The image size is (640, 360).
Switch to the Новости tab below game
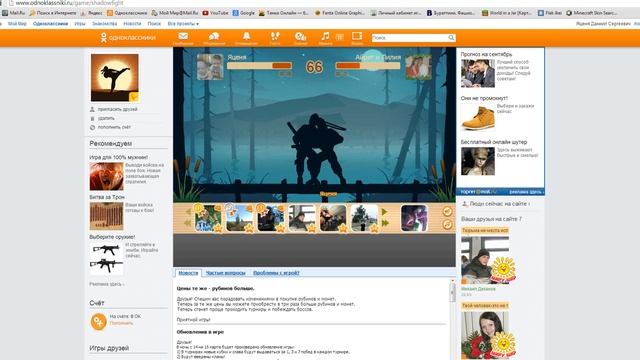pos(188,273)
